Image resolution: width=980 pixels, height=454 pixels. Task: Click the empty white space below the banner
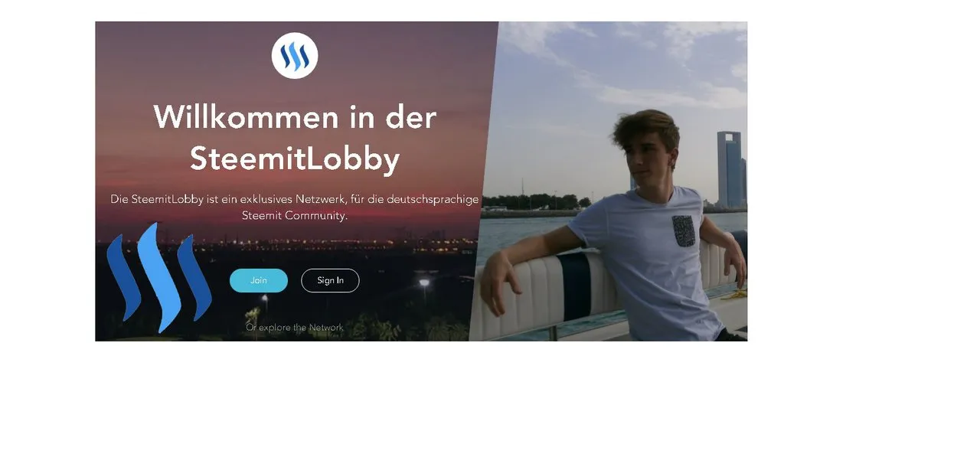(490, 397)
